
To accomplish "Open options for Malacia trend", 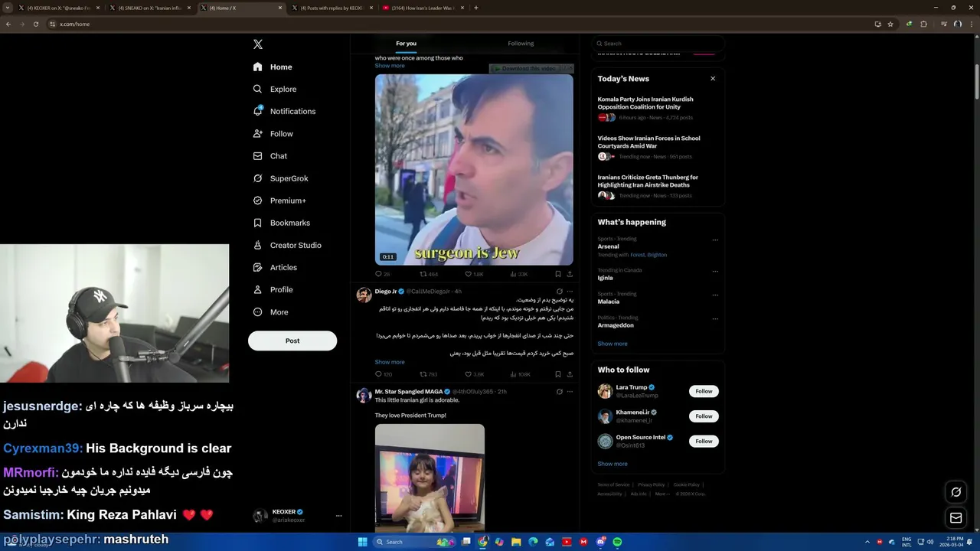I will [715, 295].
